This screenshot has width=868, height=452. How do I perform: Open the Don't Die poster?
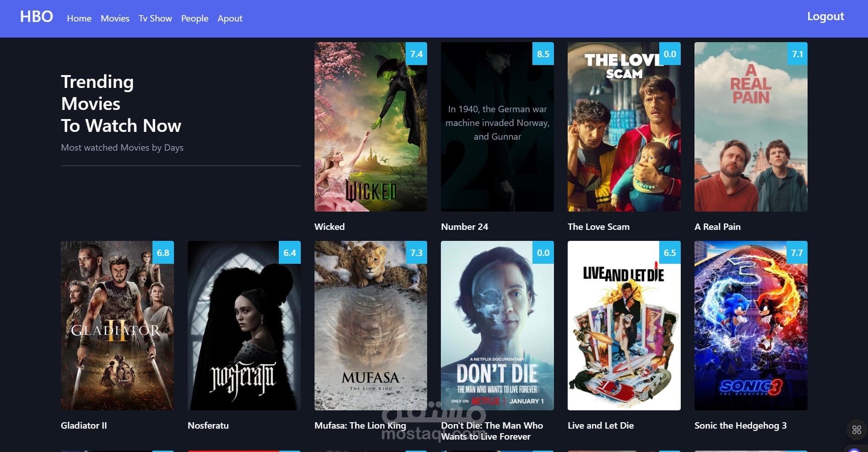click(497, 326)
